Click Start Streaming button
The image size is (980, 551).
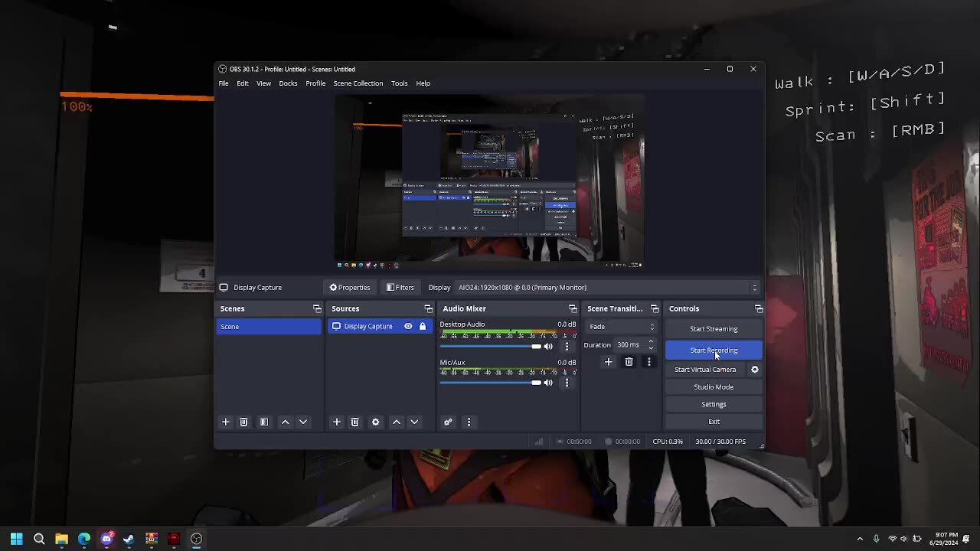[x=714, y=329]
